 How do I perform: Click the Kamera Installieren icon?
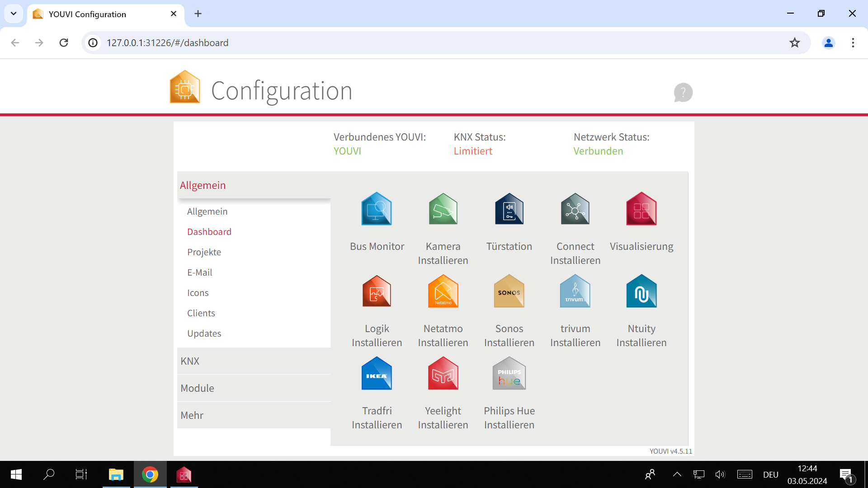(x=443, y=209)
